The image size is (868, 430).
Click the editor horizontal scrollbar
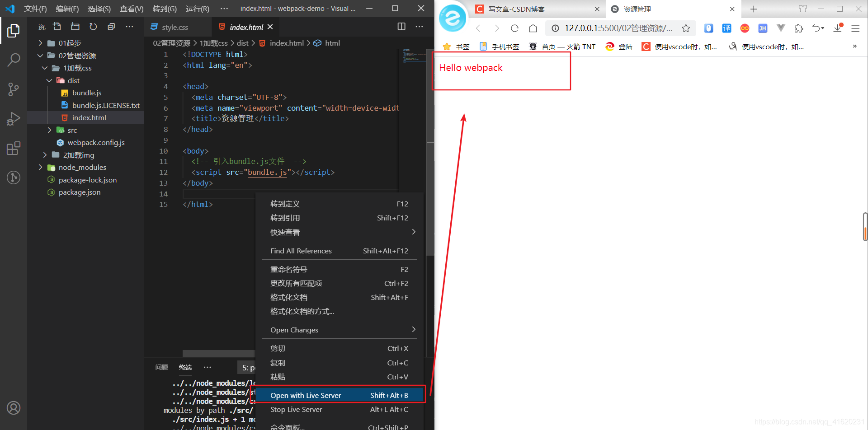tap(219, 353)
